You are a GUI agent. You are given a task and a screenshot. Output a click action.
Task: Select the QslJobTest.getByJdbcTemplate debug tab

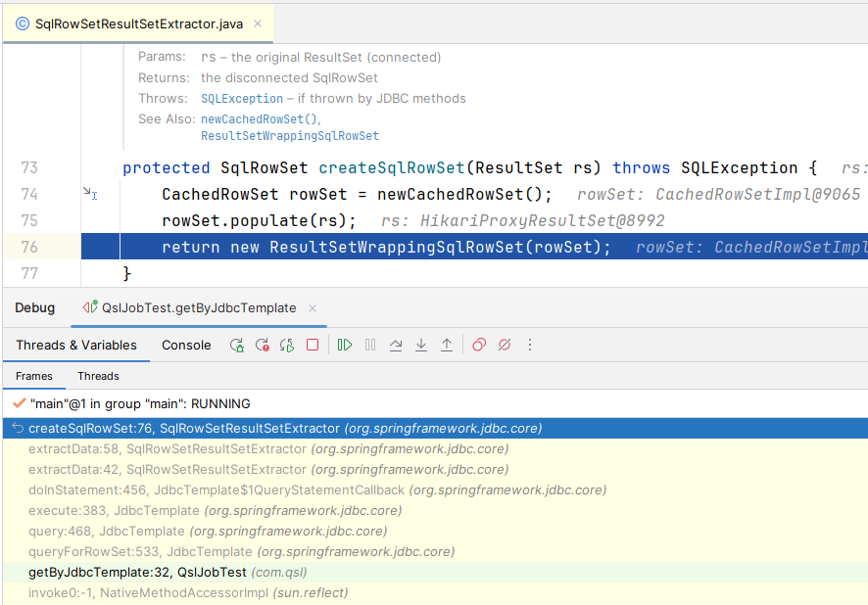click(x=199, y=308)
